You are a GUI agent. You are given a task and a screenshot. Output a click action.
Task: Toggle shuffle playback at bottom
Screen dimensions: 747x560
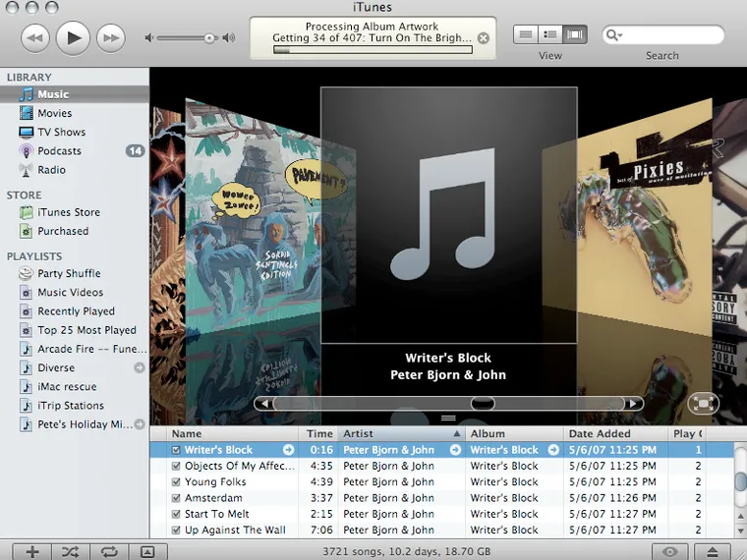tap(71, 551)
